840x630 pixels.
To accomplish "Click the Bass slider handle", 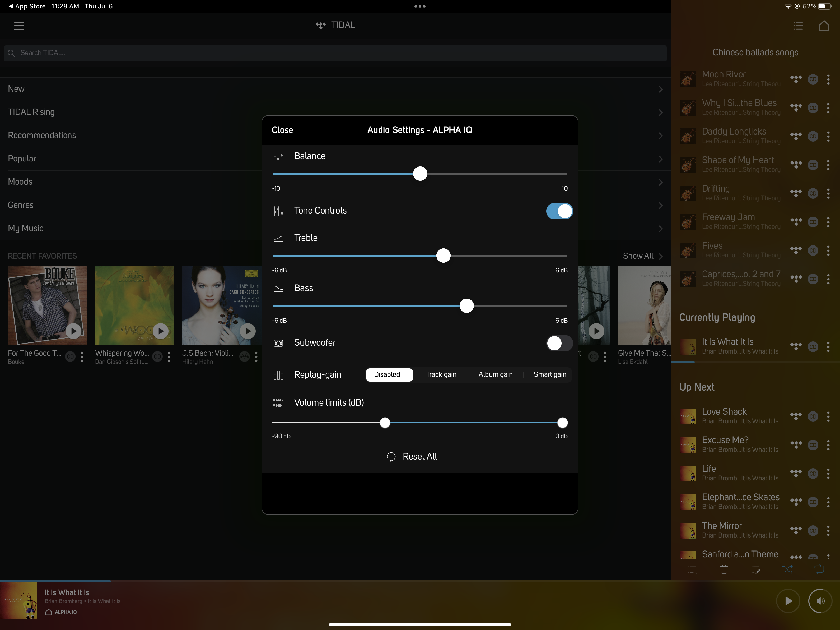I will tap(466, 306).
